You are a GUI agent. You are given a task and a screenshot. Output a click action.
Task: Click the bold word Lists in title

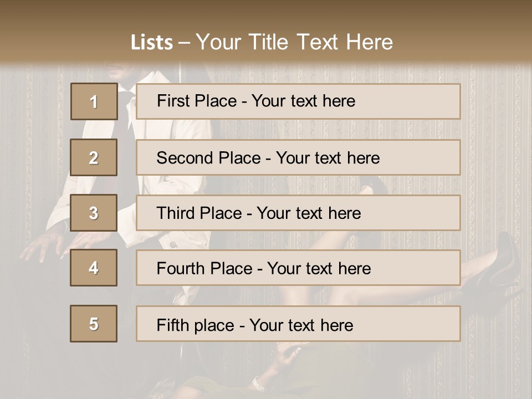click(152, 43)
